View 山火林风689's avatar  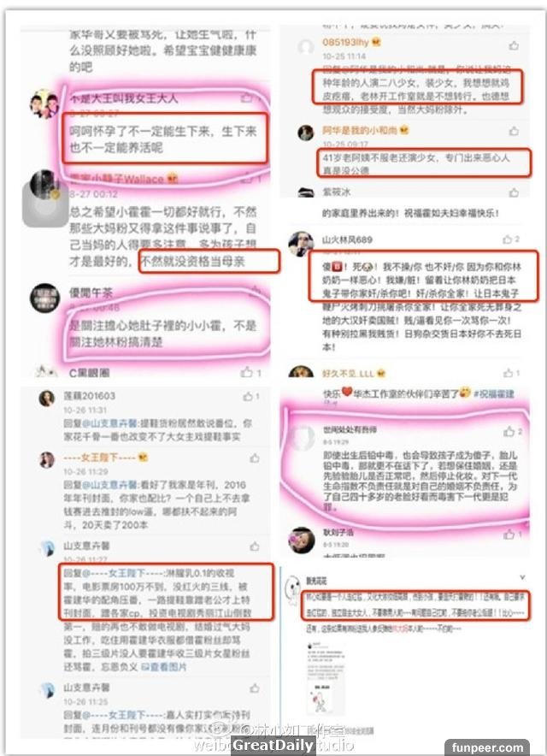[x=301, y=244]
